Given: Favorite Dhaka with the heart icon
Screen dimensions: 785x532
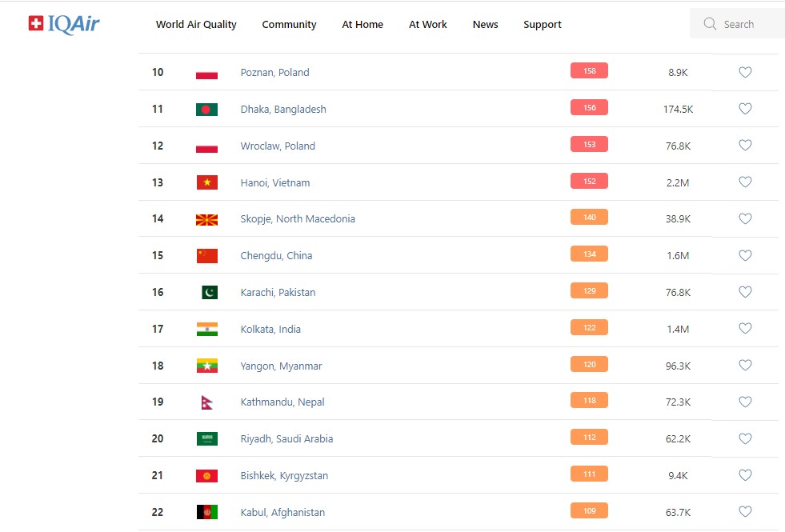Looking at the screenshot, I should tap(745, 109).
